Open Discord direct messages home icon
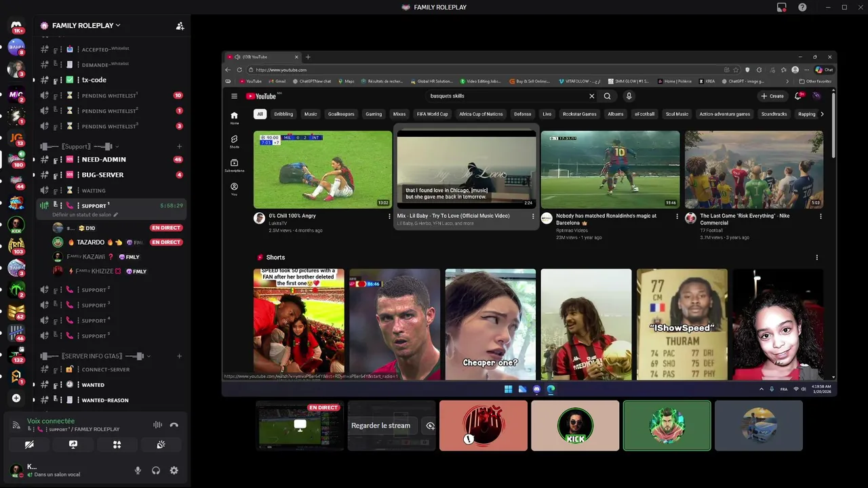 point(16,26)
